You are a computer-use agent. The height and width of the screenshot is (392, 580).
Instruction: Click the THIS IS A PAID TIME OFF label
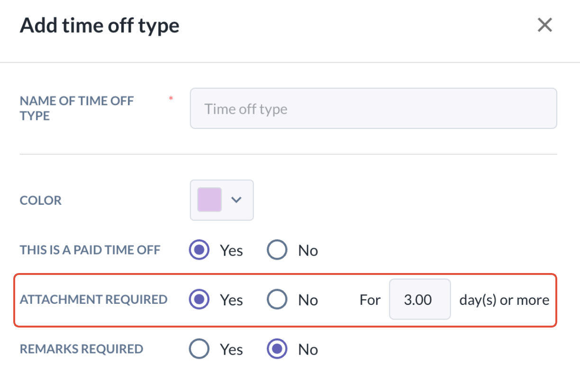pos(90,250)
